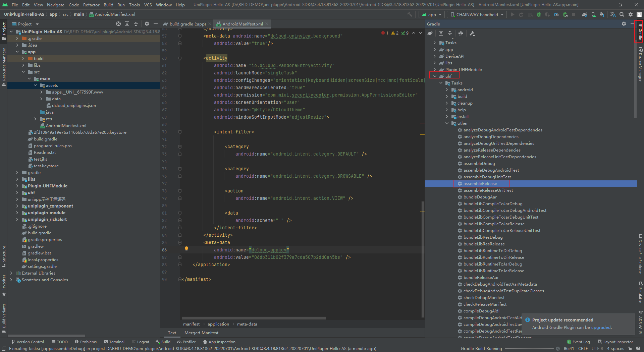Switch to build.gradle (:app) editor tab
644x352 pixels.
click(x=187, y=24)
